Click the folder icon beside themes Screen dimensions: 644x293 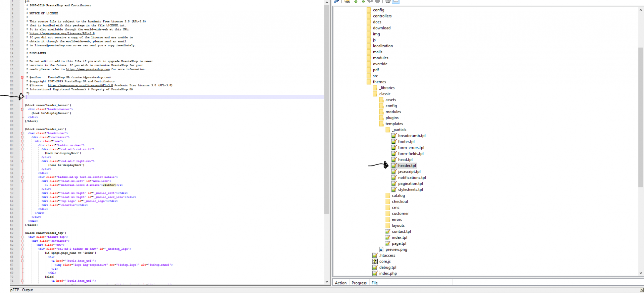369,82
